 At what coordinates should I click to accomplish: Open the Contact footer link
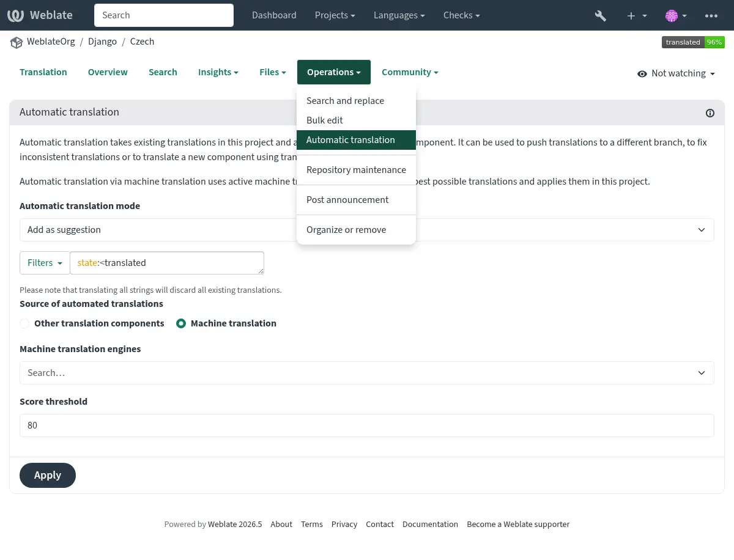click(x=380, y=525)
